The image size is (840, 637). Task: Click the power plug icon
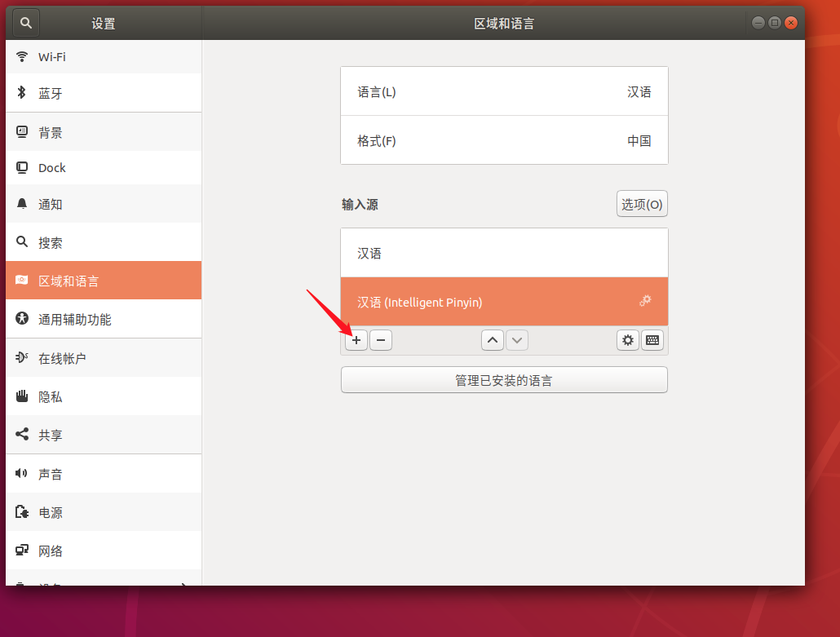(x=22, y=511)
